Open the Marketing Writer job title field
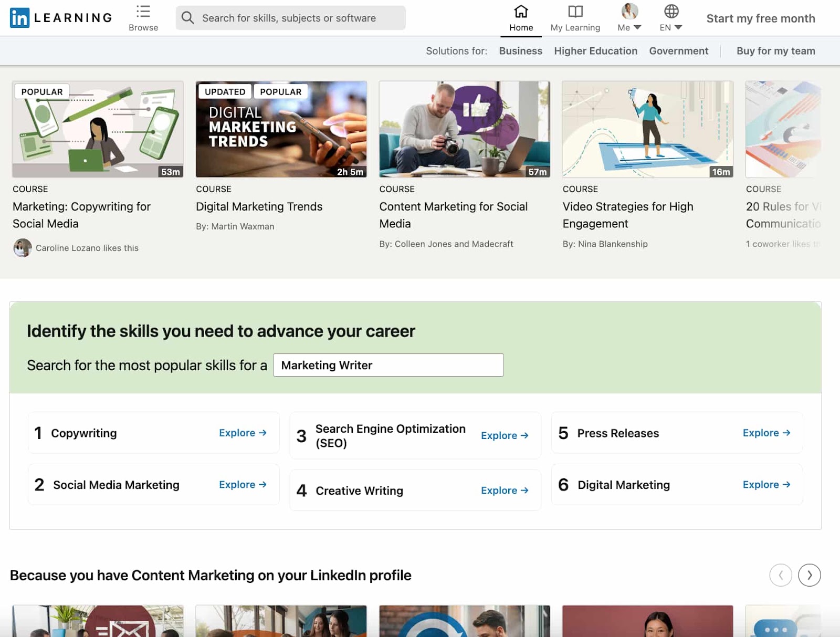The image size is (840, 637). coord(388,365)
